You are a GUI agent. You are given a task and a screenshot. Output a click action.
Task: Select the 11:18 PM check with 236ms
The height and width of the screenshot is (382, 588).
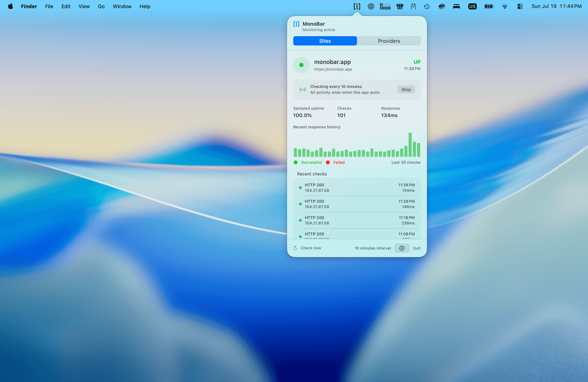[x=357, y=221]
